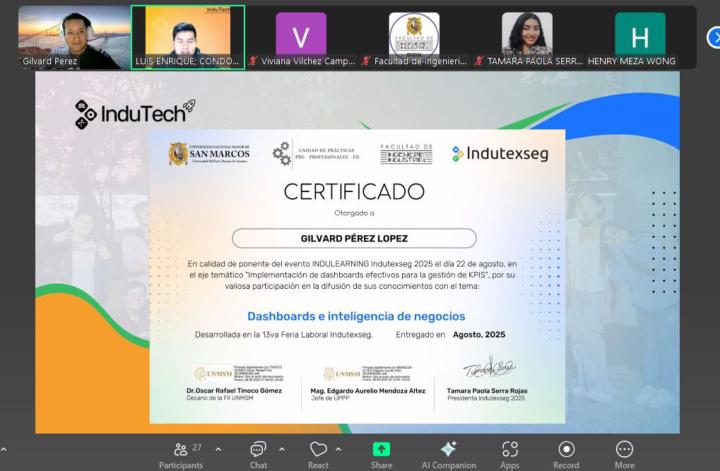Click the CERTIFICADO heading
The image size is (720, 471).
tap(354, 192)
